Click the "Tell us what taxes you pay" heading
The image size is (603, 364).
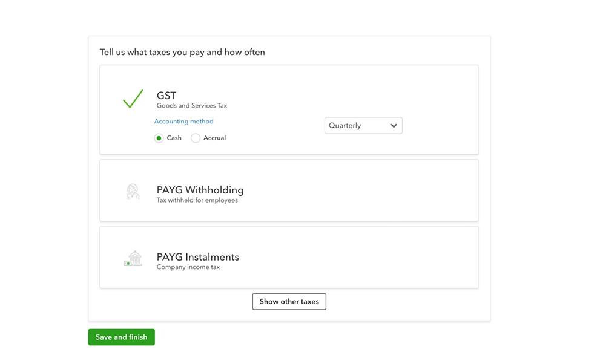click(182, 52)
